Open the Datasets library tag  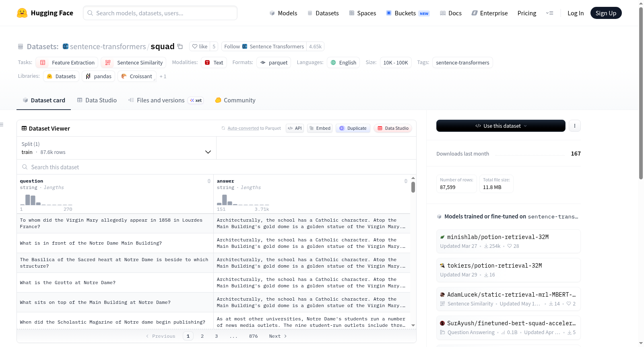(x=61, y=76)
